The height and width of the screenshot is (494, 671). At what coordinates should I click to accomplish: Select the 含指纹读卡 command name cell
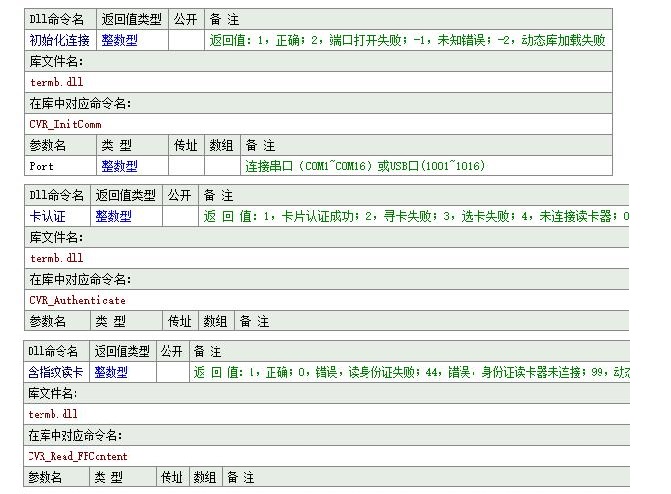56,372
